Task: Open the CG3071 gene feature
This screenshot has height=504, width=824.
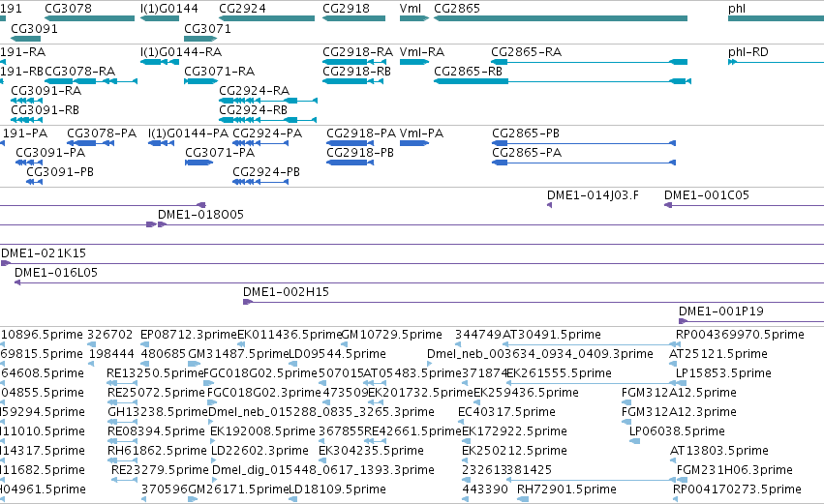Action: click(200, 39)
